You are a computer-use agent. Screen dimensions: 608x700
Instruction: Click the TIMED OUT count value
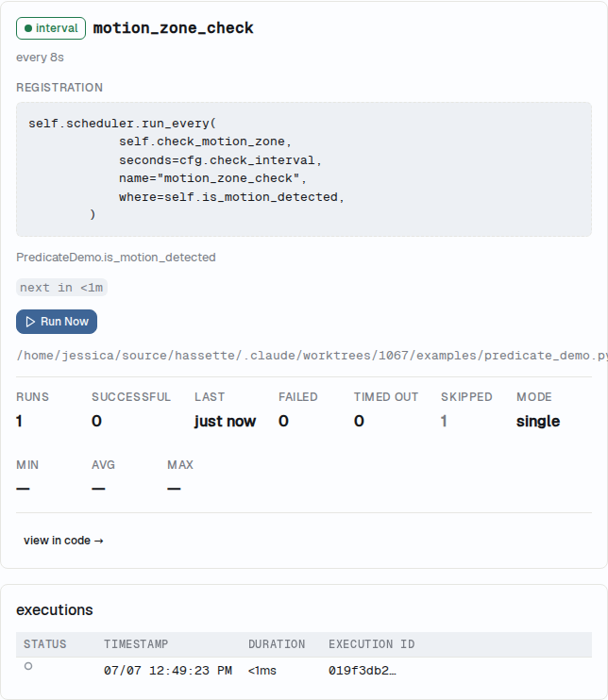(359, 421)
